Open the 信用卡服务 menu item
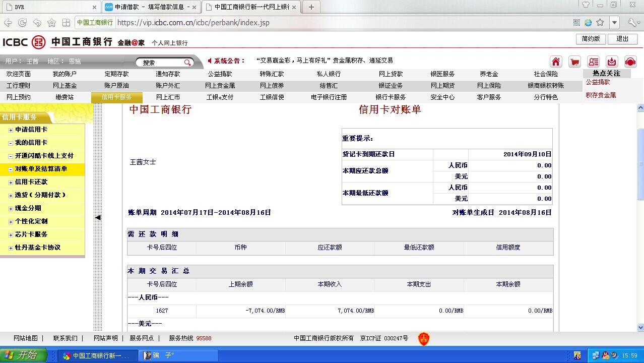 pyautogui.click(x=116, y=97)
